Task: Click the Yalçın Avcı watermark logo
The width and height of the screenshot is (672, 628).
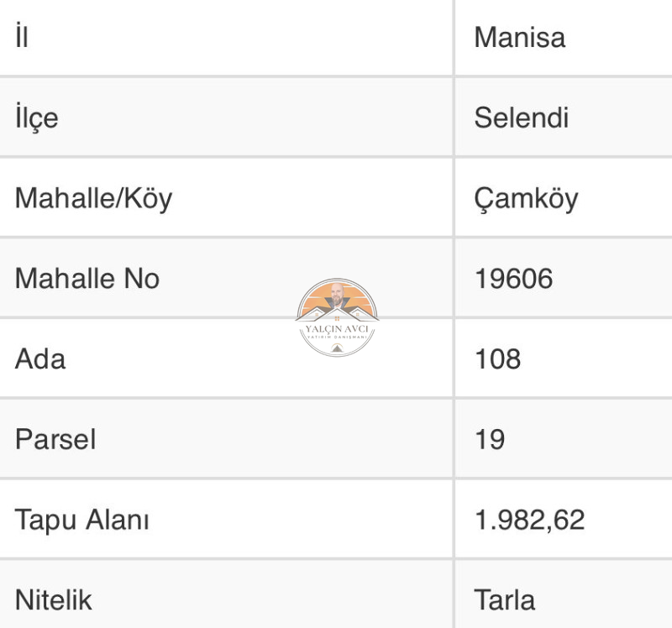Action: [x=337, y=317]
